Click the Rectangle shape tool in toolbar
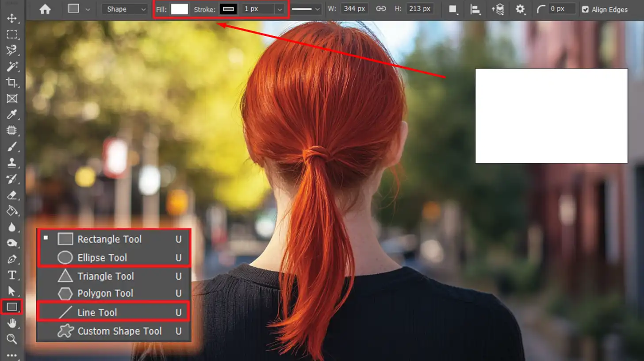Image resolution: width=644 pixels, height=361 pixels. pyautogui.click(x=12, y=307)
